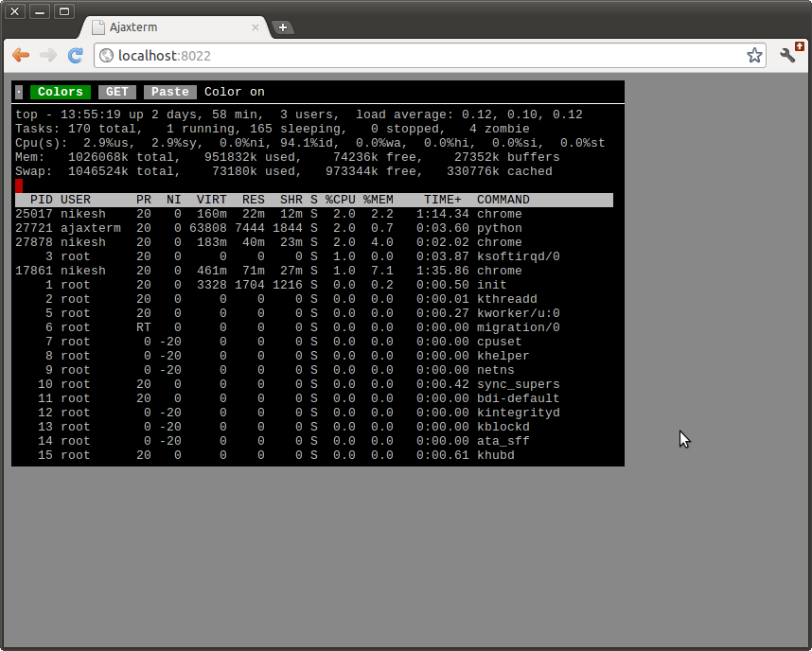Image resolution: width=812 pixels, height=651 pixels.
Task: Click the red update badge on the wrench icon
Action: [x=800, y=45]
